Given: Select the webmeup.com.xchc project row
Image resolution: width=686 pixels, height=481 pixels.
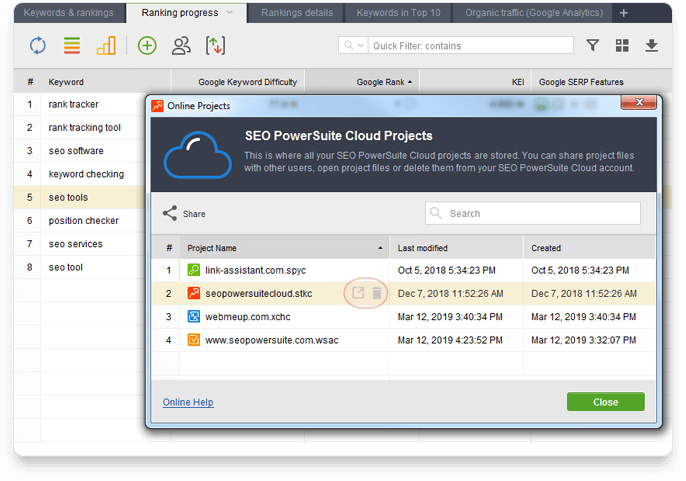Looking at the screenshot, I should click(403, 316).
